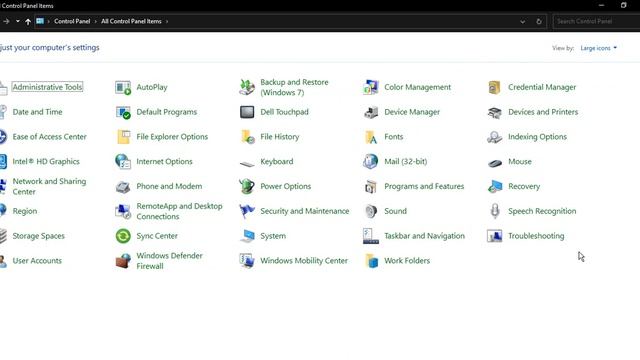The height and width of the screenshot is (360, 640).
Task: Open the Sound speaker icon
Action: pos(371,211)
